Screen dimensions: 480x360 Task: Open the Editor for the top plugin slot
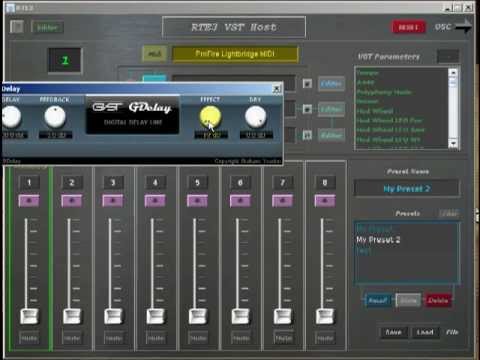[331, 84]
